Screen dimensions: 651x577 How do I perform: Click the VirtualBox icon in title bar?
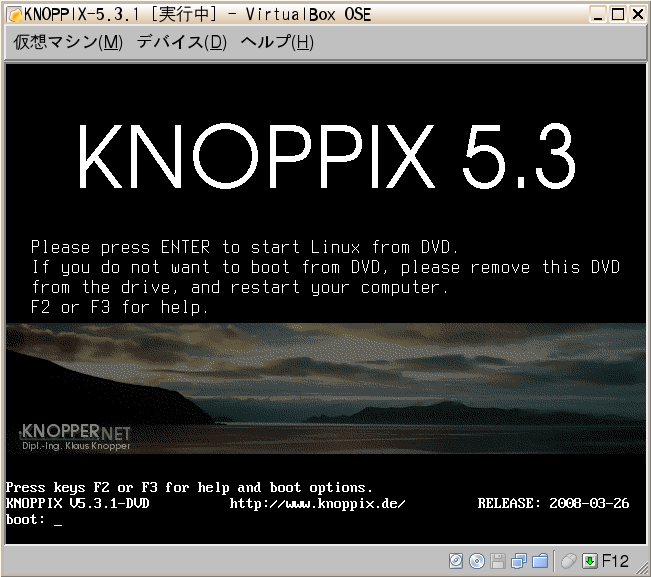click(x=15, y=15)
